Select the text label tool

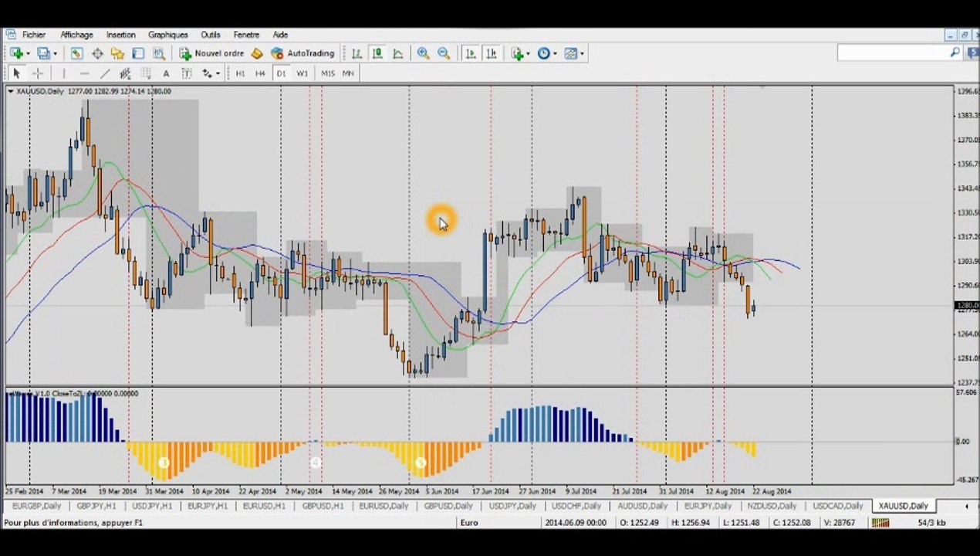pyautogui.click(x=186, y=73)
